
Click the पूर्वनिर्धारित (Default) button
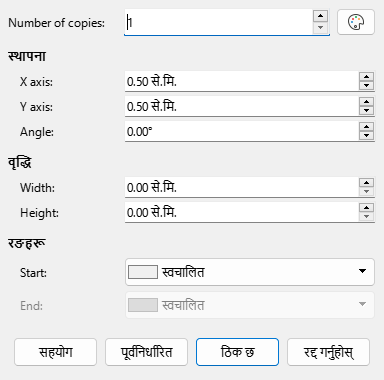146,352
